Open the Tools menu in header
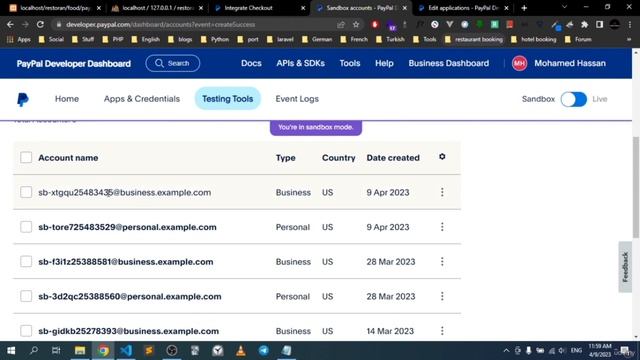Viewport: 640px width, 360px height. (350, 63)
